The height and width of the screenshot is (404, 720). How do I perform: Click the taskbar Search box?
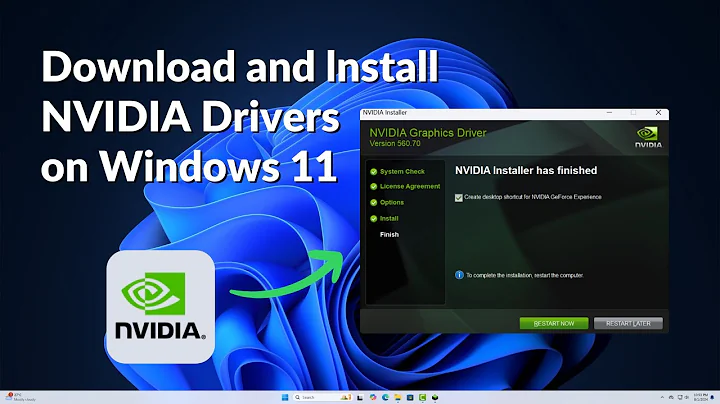click(x=322, y=398)
